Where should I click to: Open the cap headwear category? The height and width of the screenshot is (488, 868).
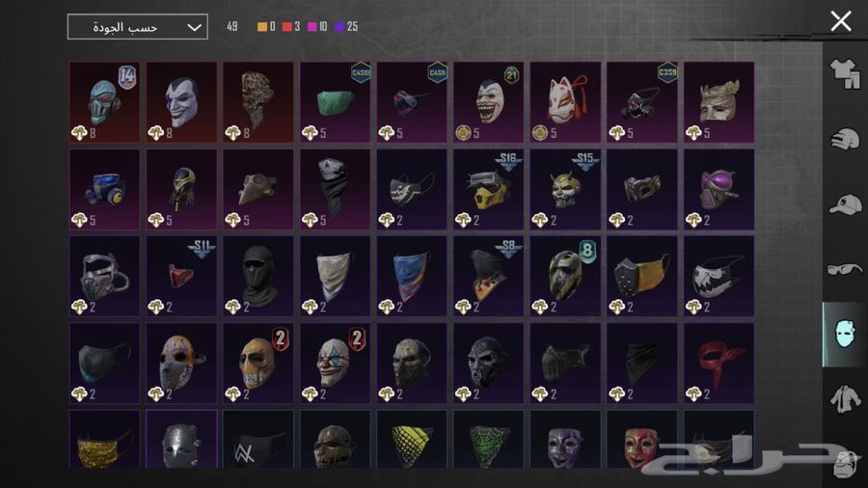845,204
